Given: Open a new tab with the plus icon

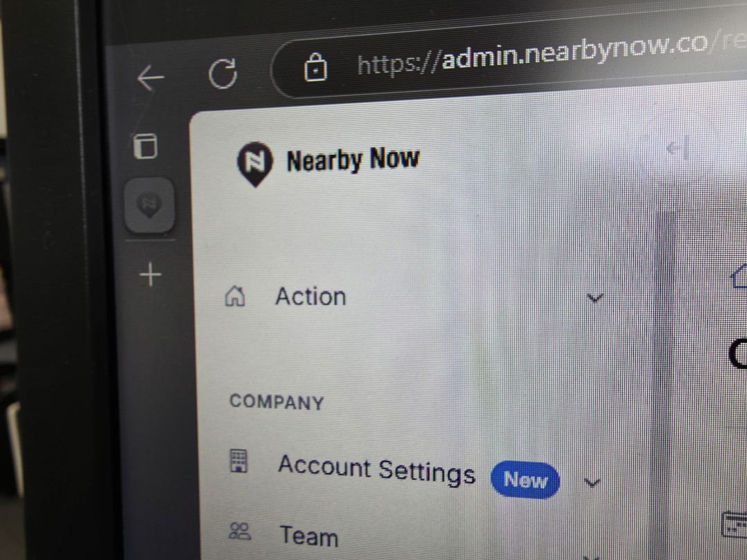Looking at the screenshot, I should (x=151, y=274).
